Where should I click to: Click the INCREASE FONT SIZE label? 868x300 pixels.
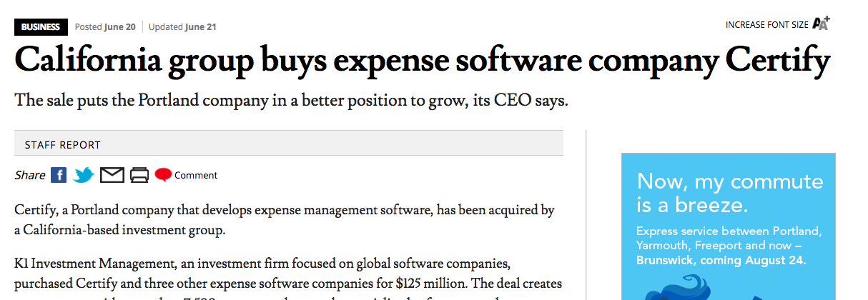click(767, 25)
